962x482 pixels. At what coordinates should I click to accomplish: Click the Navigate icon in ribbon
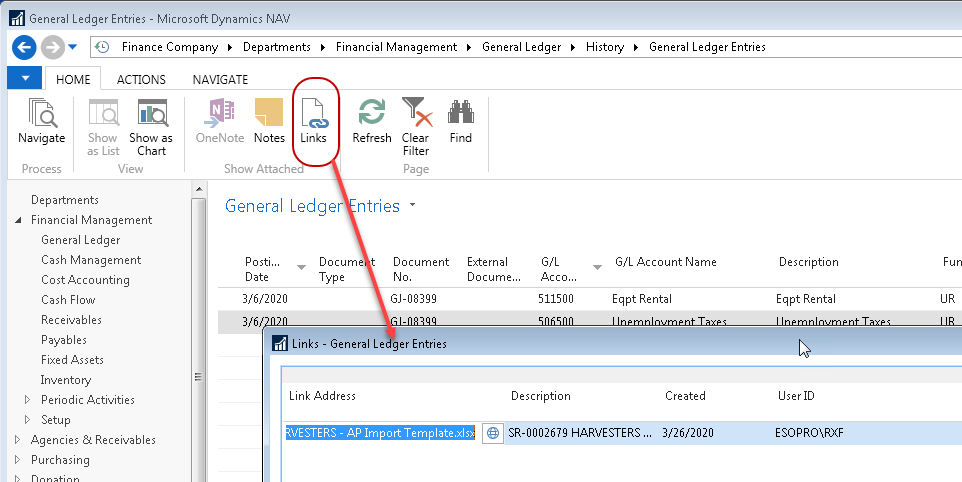click(x=41, y=122)
